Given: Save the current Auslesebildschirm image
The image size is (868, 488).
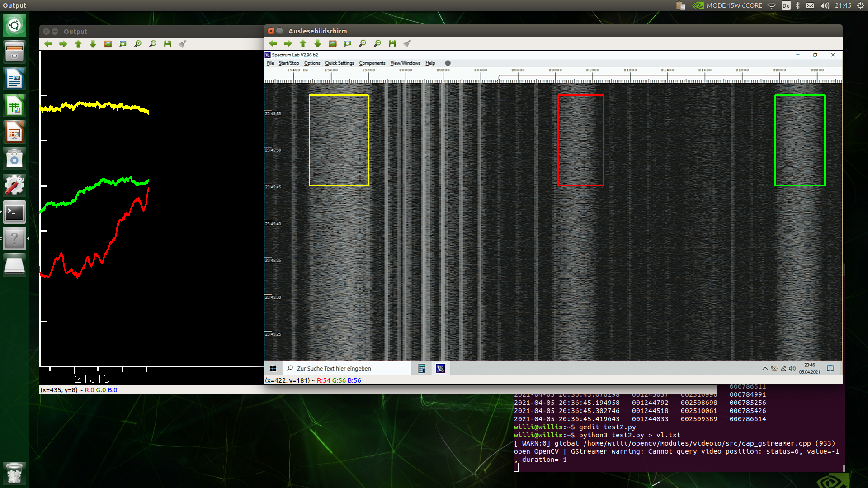Looking at the screenshot, I should point(392,43).
